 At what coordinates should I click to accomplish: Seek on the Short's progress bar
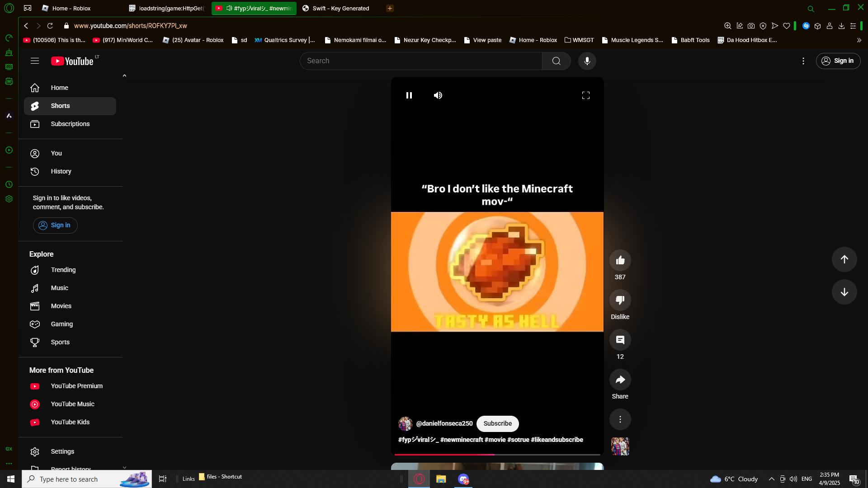[x=497, y=454]
